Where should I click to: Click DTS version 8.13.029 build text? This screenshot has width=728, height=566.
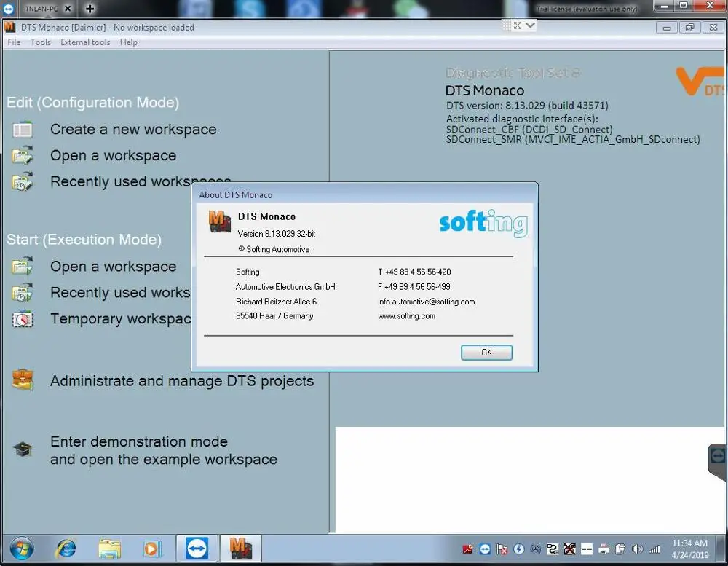(527, 106)
